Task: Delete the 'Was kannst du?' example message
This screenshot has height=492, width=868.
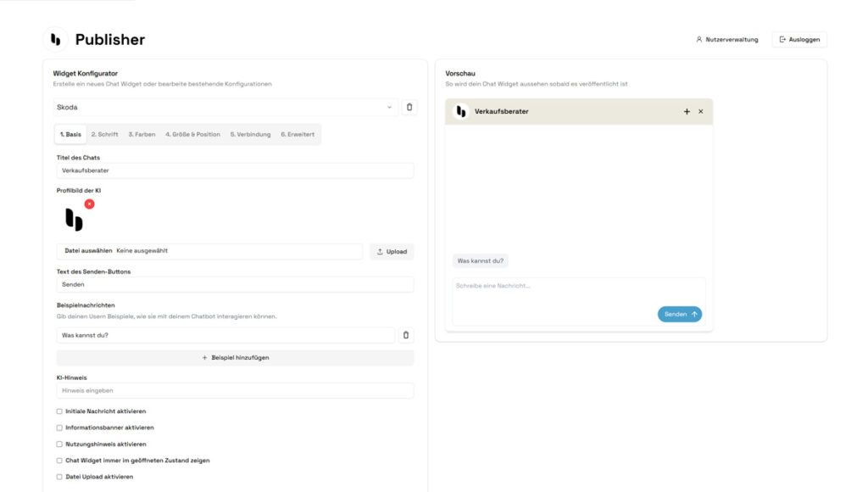Action: click(x=405, y=335)
